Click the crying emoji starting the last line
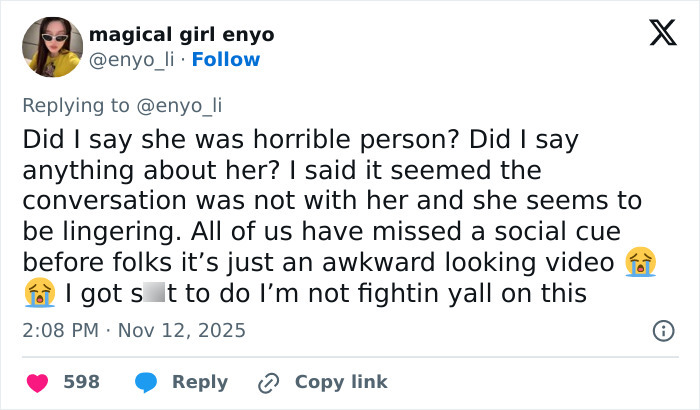The height and width of the screenshot is (410, 700). (x=37, y=295)
